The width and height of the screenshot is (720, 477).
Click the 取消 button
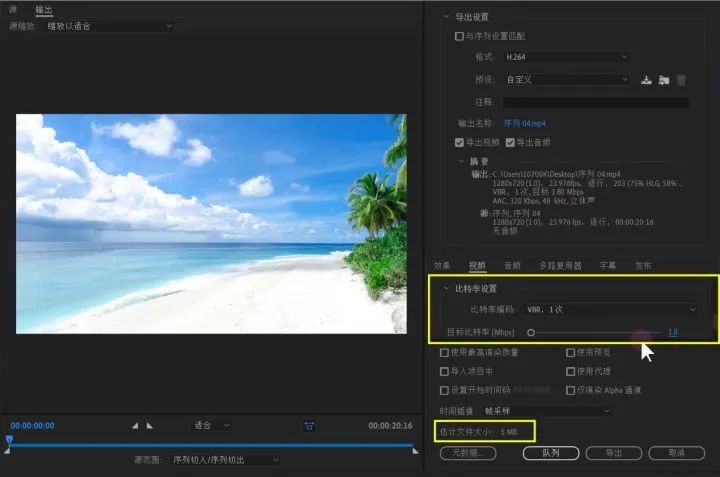coord(676,453)
